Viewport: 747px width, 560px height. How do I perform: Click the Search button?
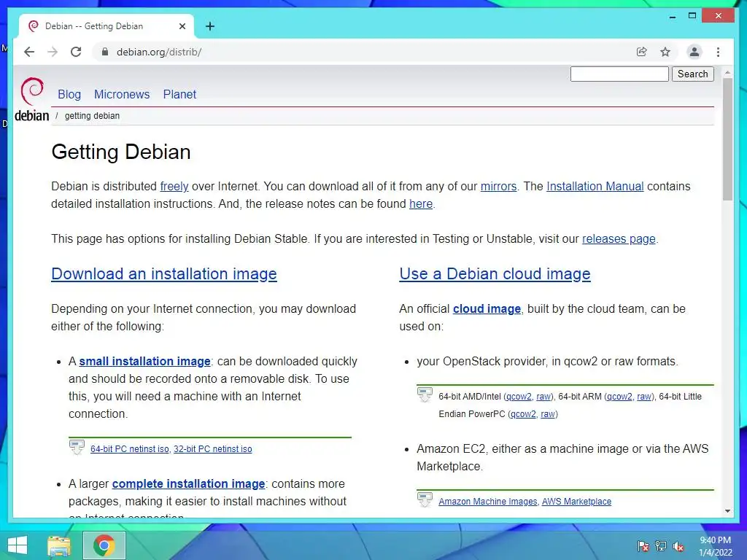pos(693,74)
